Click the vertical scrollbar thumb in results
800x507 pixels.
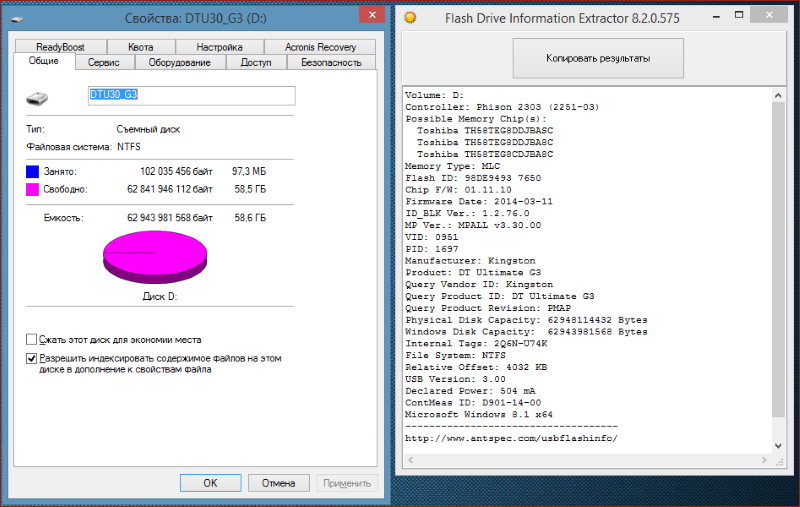click(778, 259)
